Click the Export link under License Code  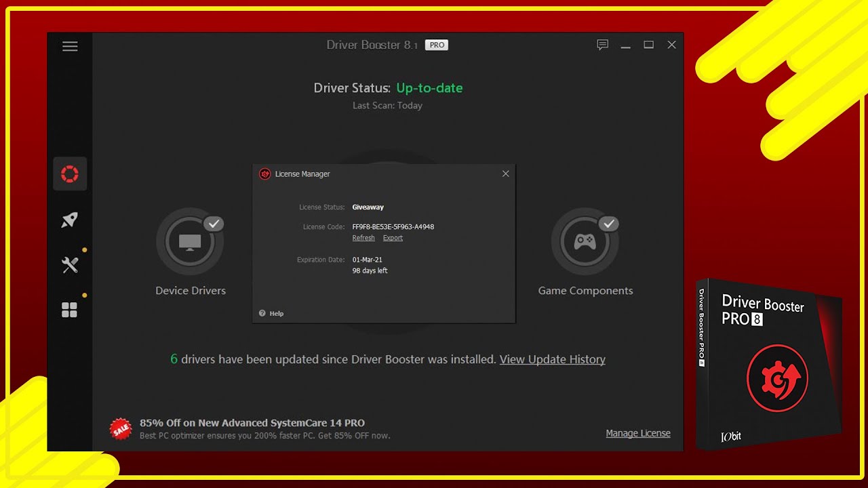click(x=393, y=238)
